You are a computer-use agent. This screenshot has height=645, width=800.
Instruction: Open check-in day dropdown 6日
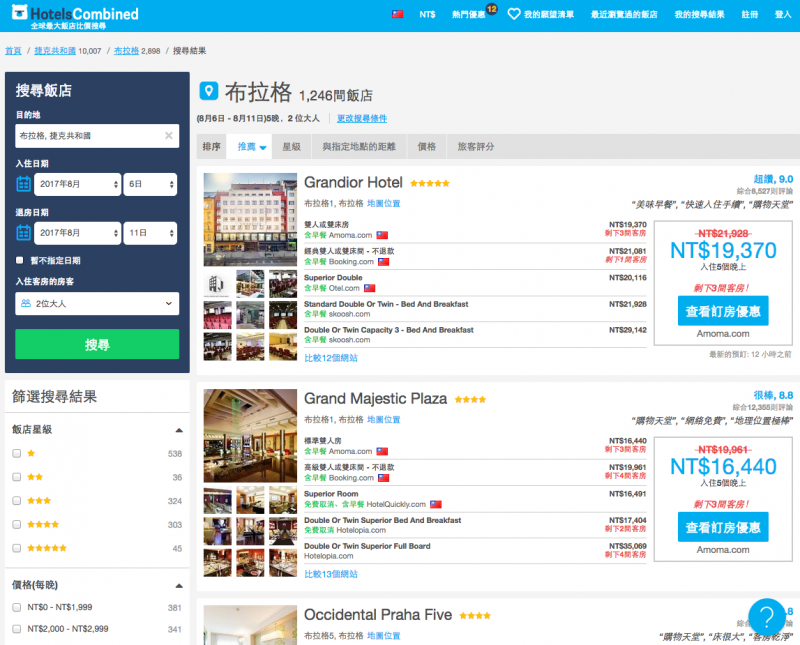(150, 184)
